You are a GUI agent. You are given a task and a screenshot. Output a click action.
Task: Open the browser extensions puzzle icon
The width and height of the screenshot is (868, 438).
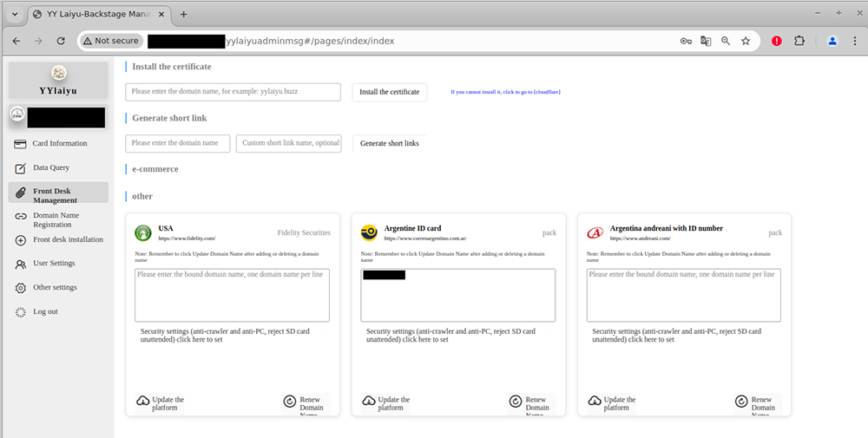(x=799, y=41)
